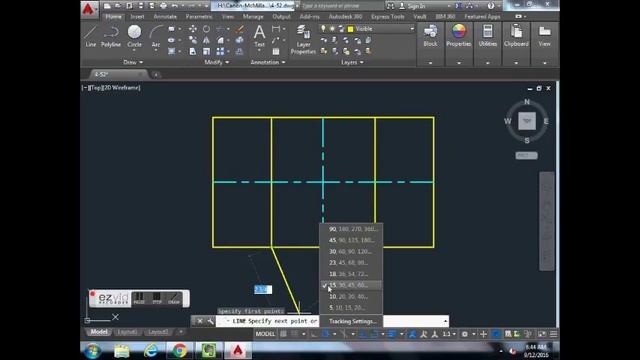Switch to the Output ribbon tab
This screenshot has width=640, height=360.
281,17
